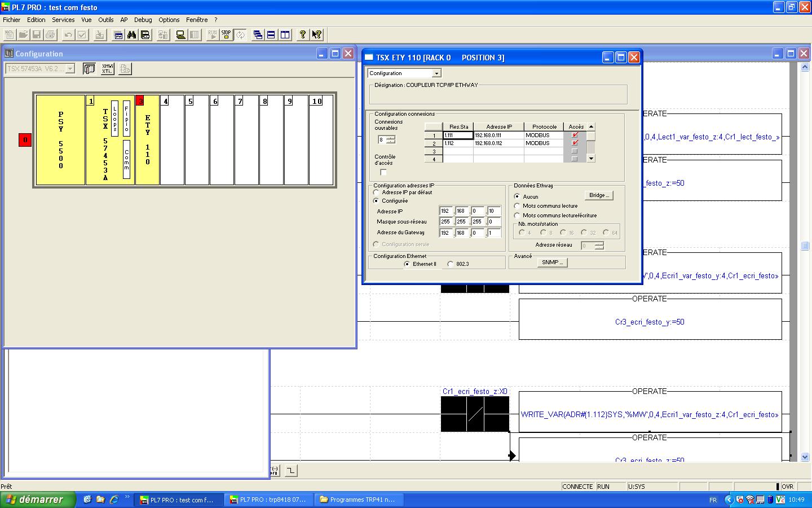Click the cascade windows toolbar icon
Screen dimensions: 812x508
click(x=258, y=35)
